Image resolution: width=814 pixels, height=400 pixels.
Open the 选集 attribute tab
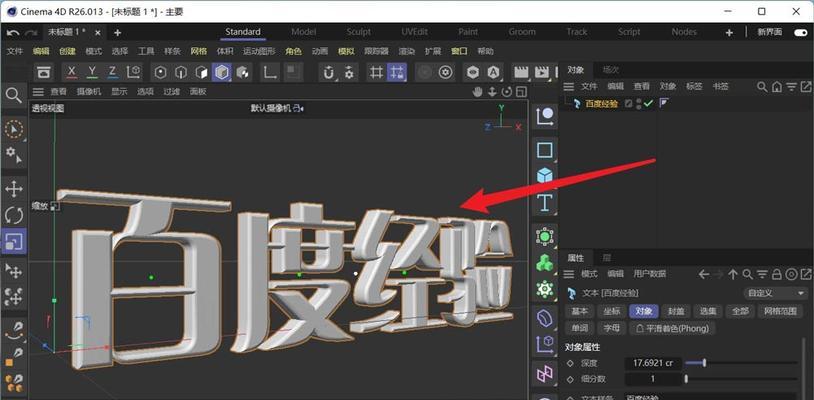click(708, 311)
